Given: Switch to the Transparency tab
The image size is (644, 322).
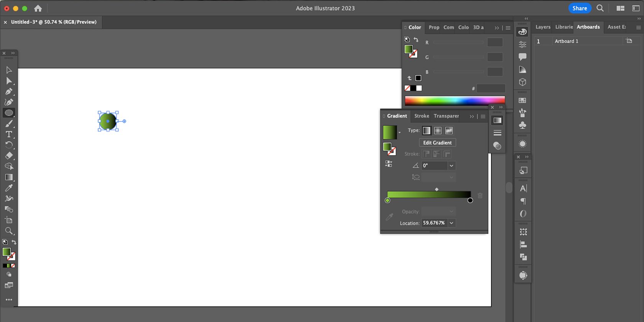Looking at the screenshot, I should (x=446, y=116).
